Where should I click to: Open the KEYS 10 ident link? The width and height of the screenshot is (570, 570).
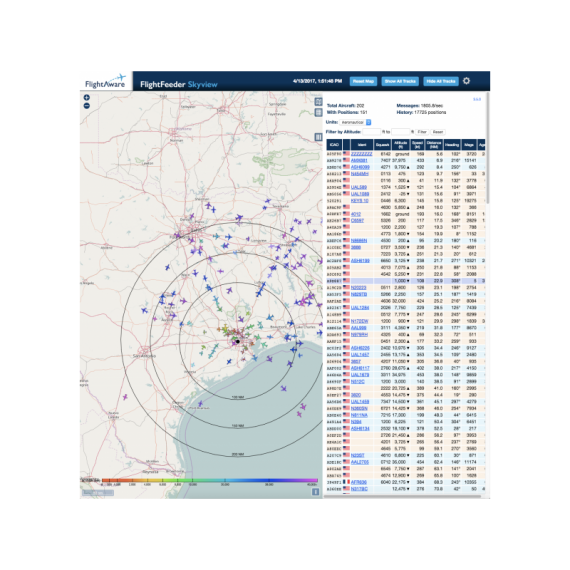click(360, 201)
